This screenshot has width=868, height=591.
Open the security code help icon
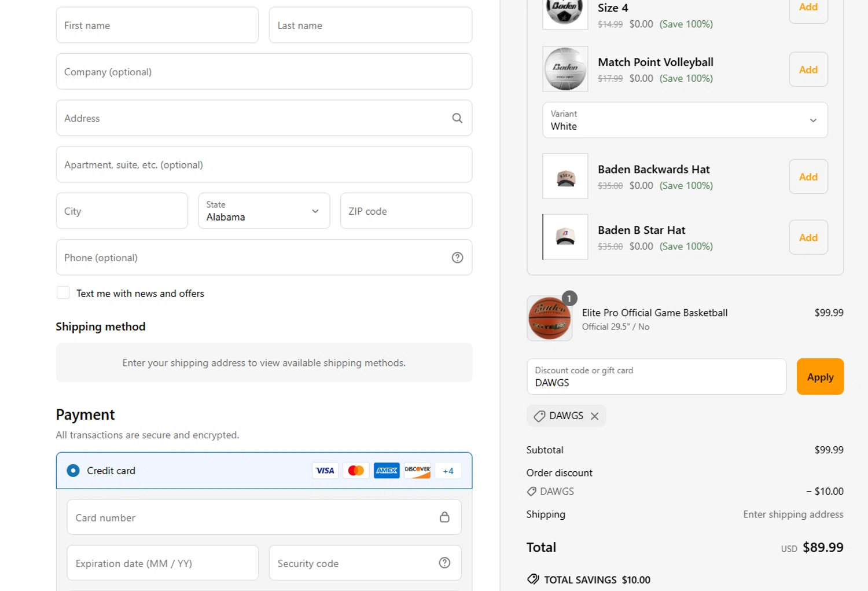coord(444,563)
